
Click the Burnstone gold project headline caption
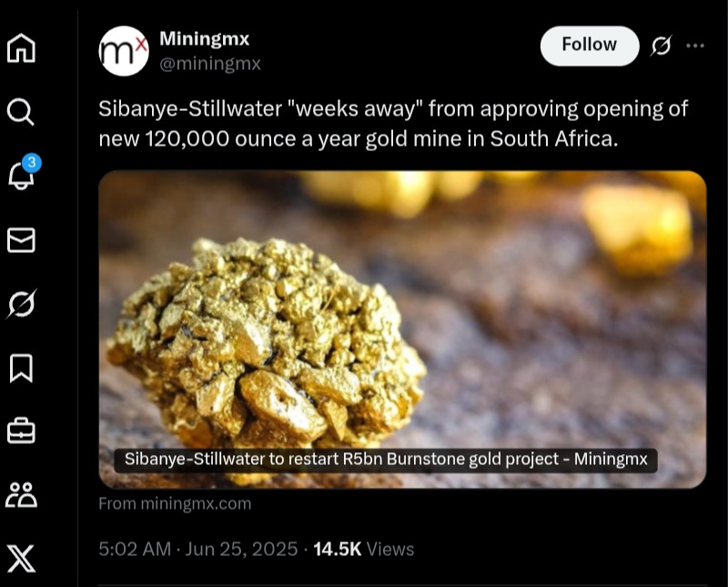[386, 460]
